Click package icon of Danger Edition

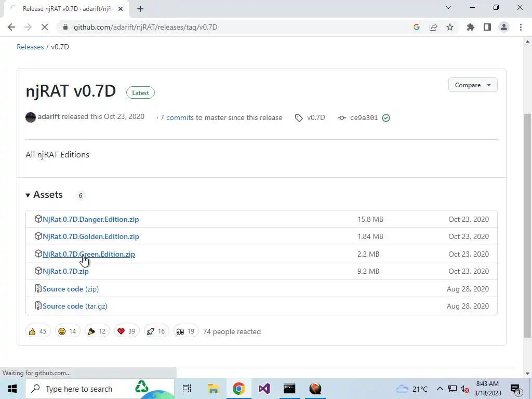coord(38,219)
